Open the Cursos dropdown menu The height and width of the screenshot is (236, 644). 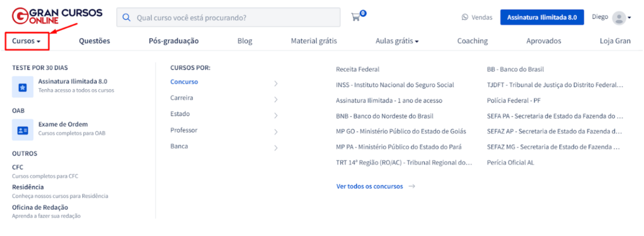26,41
